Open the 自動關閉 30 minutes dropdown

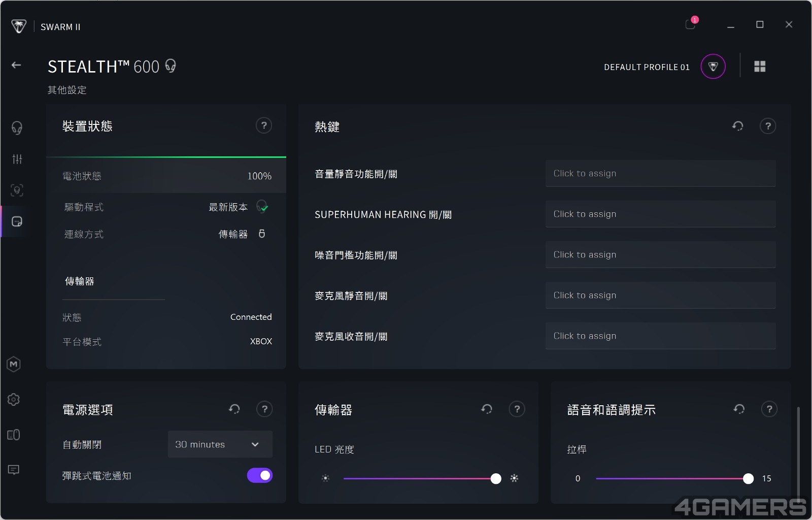pos(220,444)
